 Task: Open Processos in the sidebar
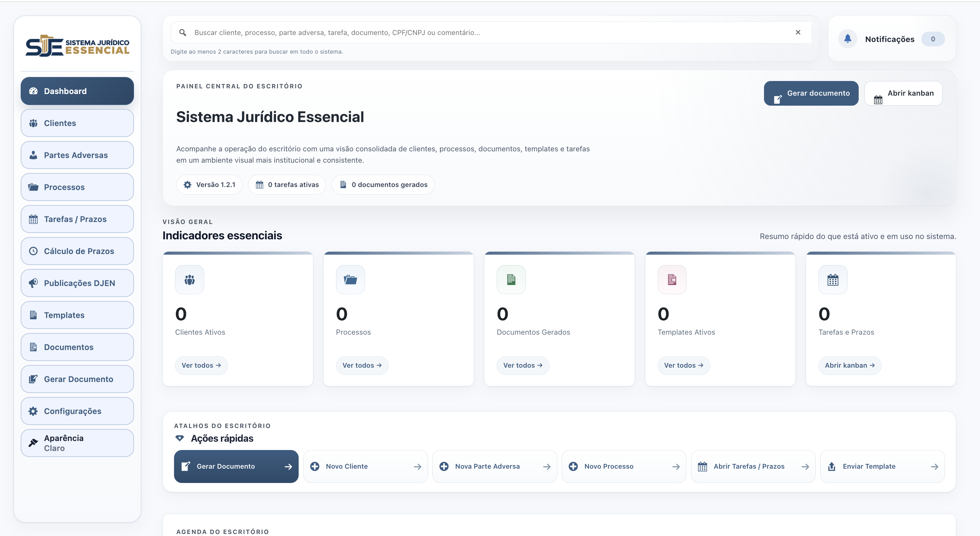(77, 187)
